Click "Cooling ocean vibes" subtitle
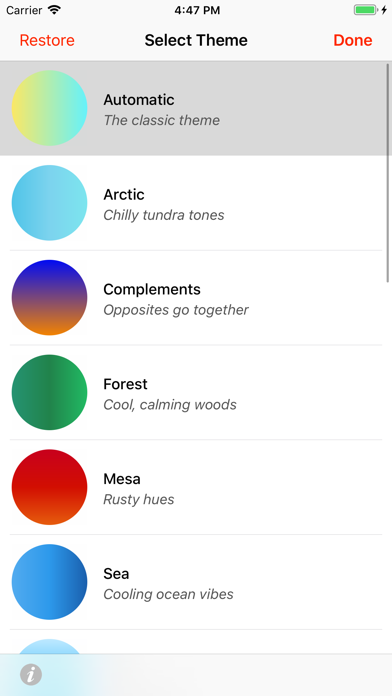Image resolution: width=392 pixels, height=696 pixels. pyautogui.click(x=168, y=594)
